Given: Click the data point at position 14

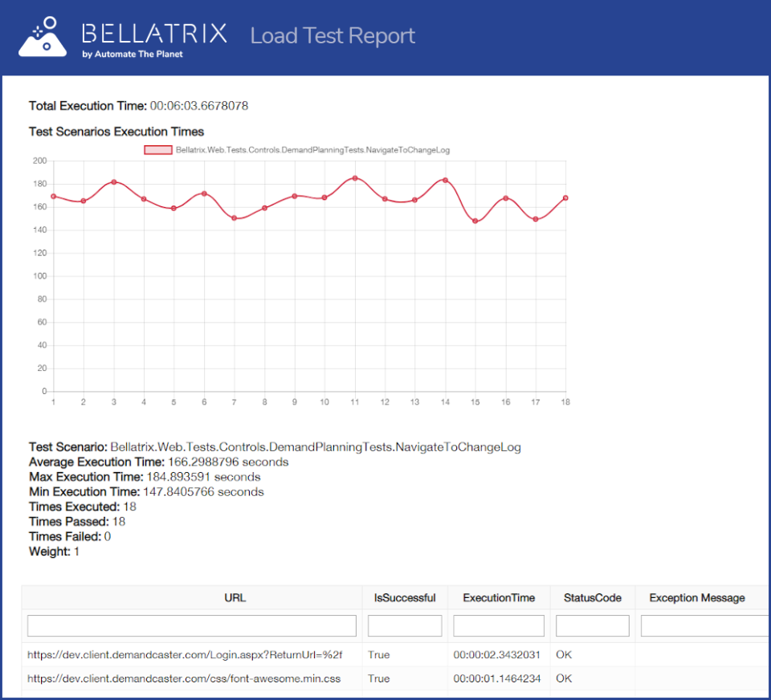Looking at the screenshot, I should click(445, 180).
